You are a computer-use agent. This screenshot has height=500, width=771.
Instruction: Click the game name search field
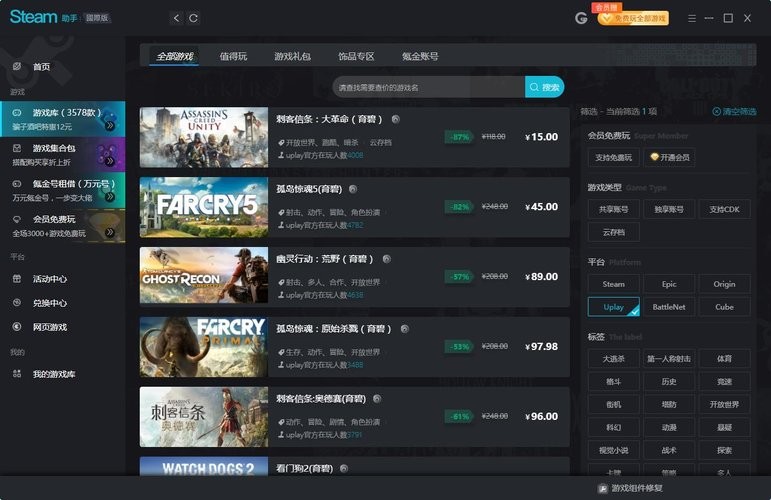[x=428, y=87]
